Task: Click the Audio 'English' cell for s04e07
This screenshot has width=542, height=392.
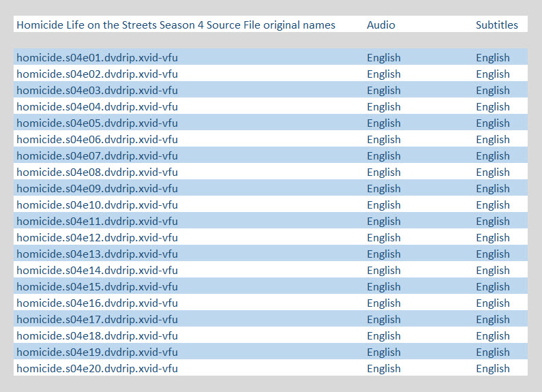Action: tap(384, 155)
